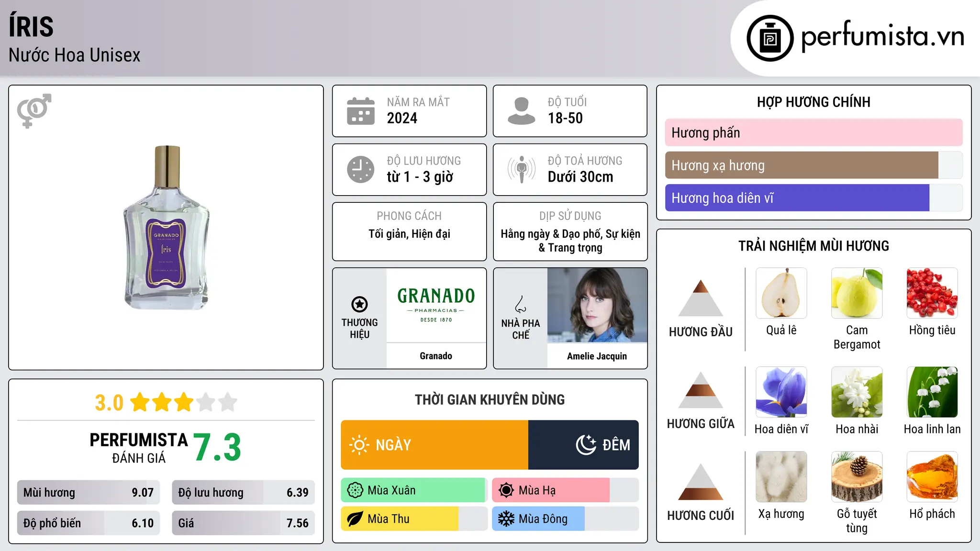The image size is (980, 551).
Task: Click the Độ lưu hương 6.39 score bar
Action: tap(244, 493)
